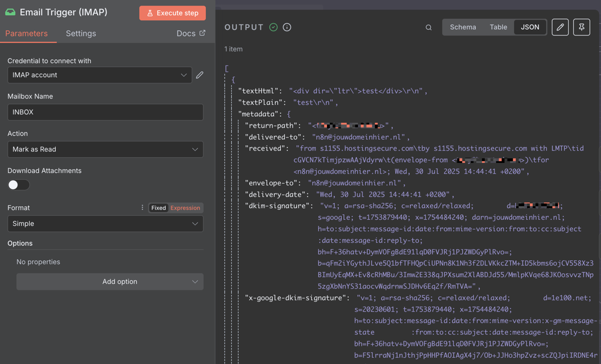Pin the output data with pin icon

point(581,27)
